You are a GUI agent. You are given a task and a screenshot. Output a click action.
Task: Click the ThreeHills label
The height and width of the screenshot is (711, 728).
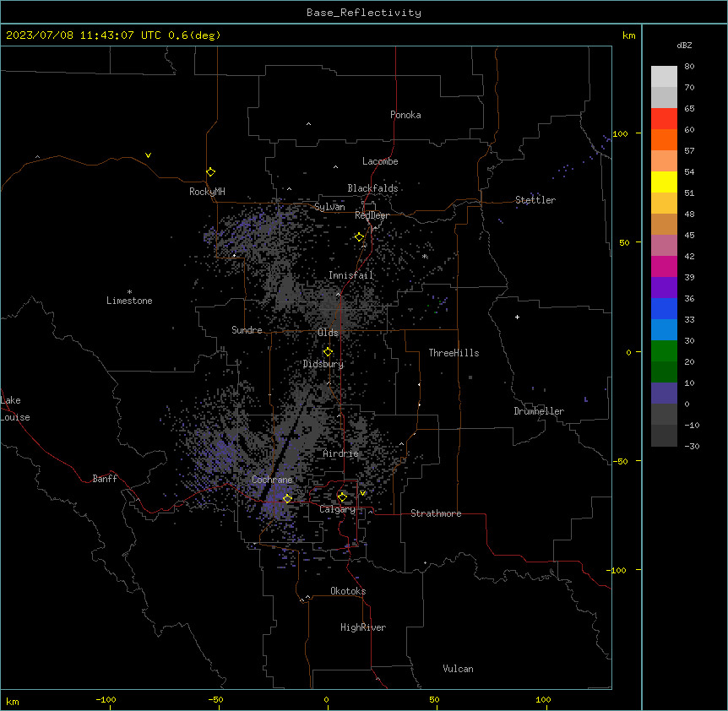454,353
